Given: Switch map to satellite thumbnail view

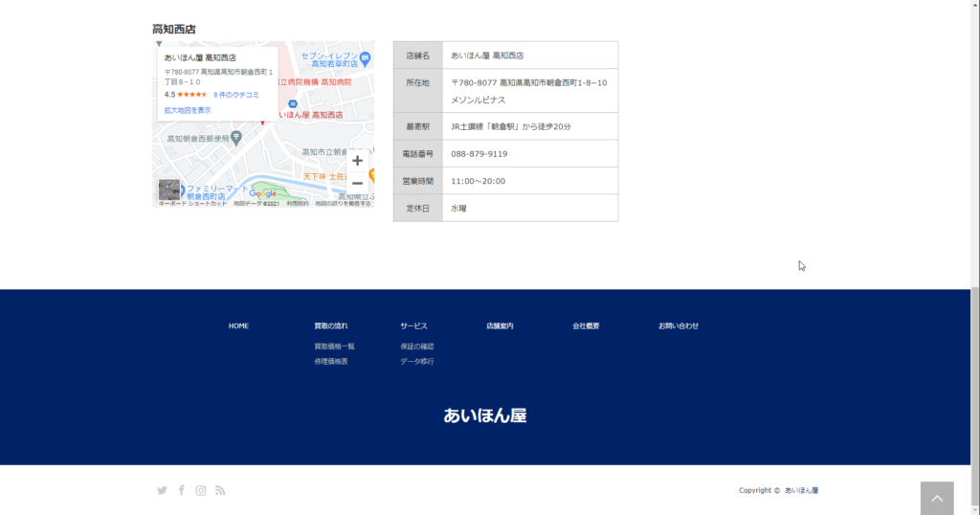Looking at the screenshot, I should 168,190.
